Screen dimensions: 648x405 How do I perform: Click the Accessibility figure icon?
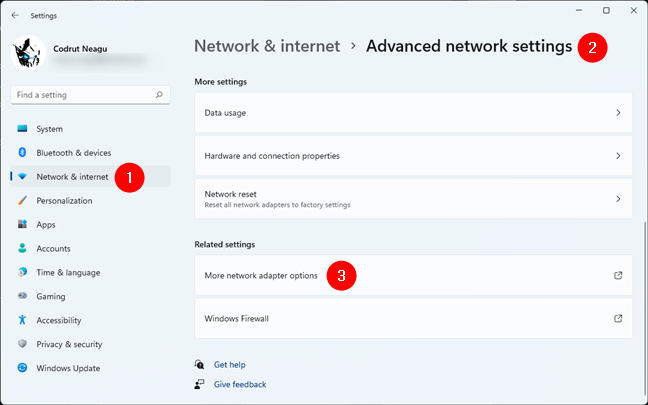tap(22, 320)
